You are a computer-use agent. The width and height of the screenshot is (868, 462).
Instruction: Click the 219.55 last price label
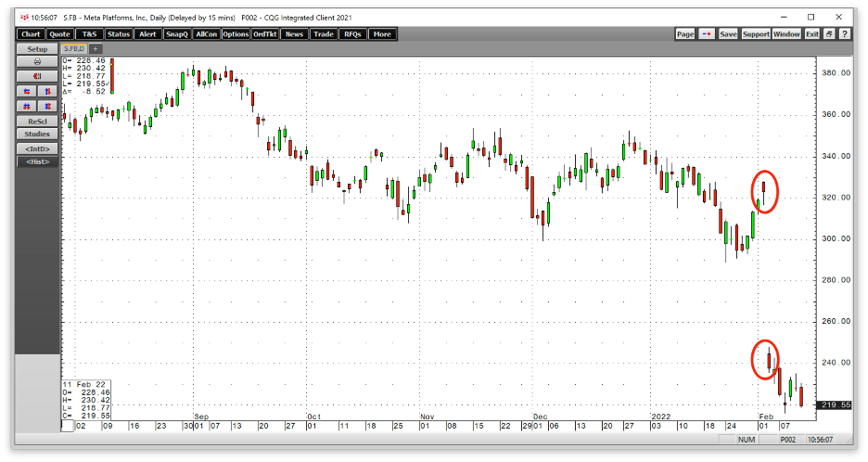[835, 404]
